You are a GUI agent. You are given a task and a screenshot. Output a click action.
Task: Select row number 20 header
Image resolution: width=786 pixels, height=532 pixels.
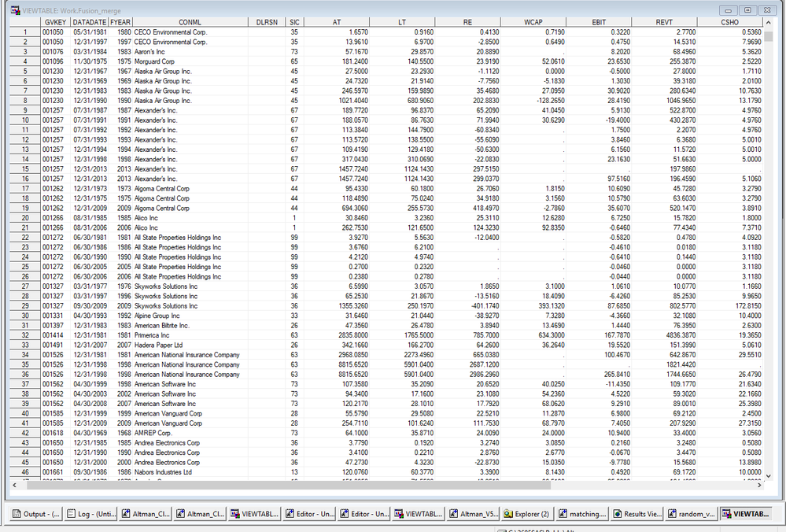[x=25, y=218]
